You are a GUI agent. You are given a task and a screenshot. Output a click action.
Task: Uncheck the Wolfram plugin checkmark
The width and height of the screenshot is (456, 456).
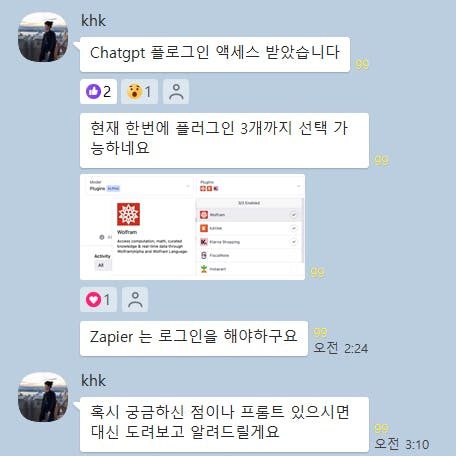tap(294, 215)
